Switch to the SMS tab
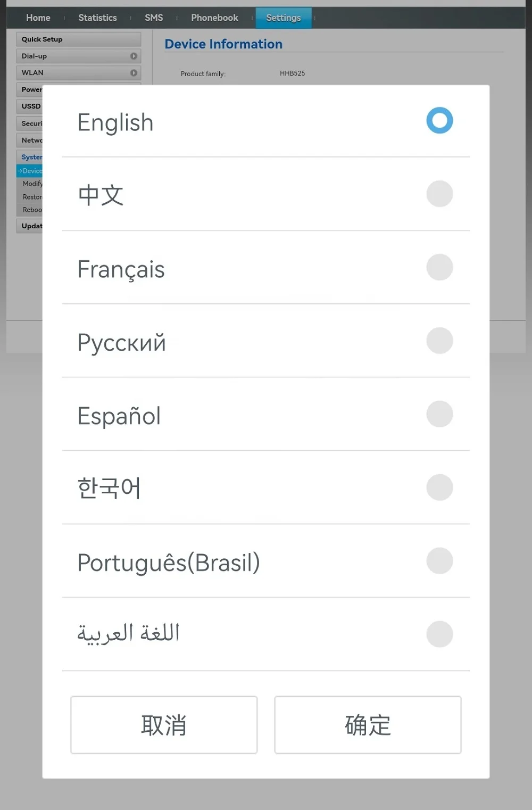This screenshot has width=532, height=810. tap(154, 18)
